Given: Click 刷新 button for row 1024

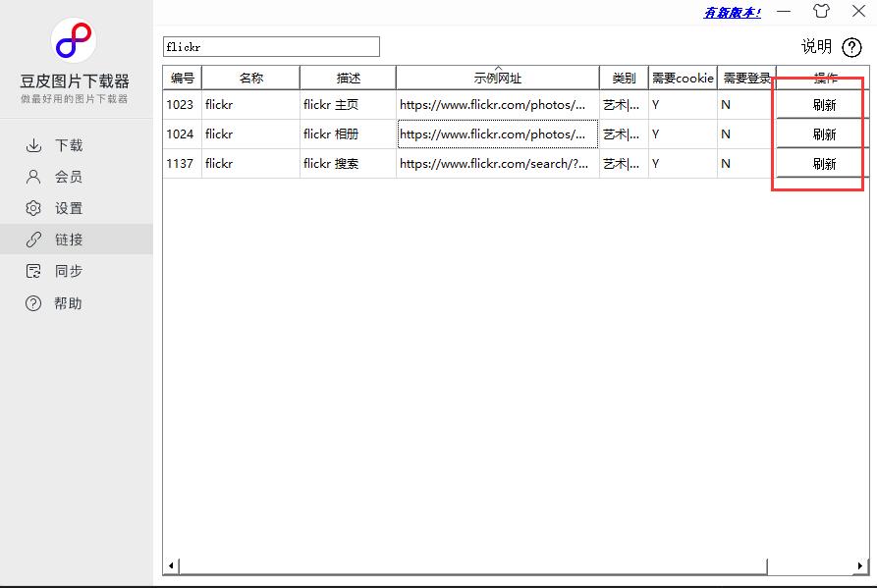Looking at the screenshot, I should [823, 134].
